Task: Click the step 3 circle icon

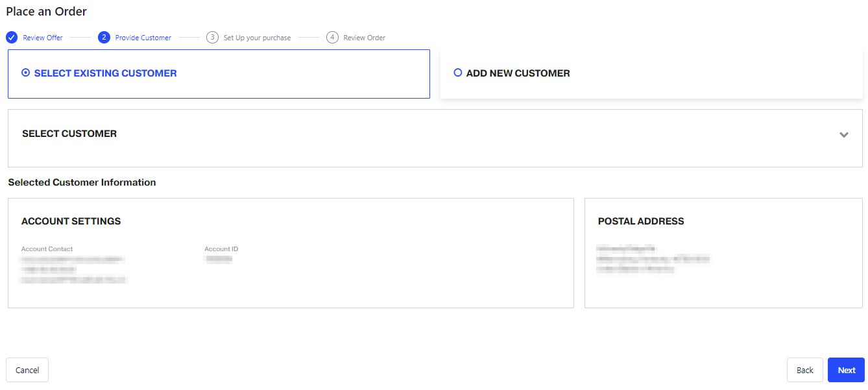Action: [x=212, y=37]
